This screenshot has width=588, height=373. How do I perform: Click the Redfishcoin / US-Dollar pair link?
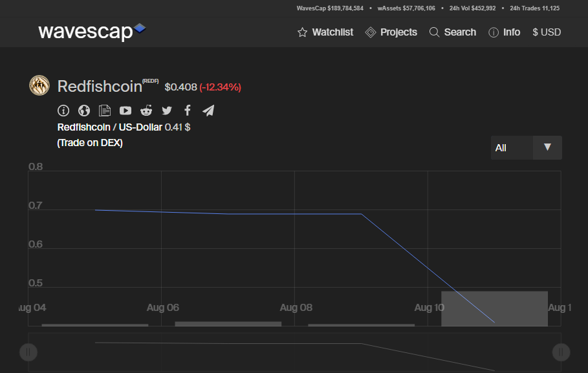109,127
